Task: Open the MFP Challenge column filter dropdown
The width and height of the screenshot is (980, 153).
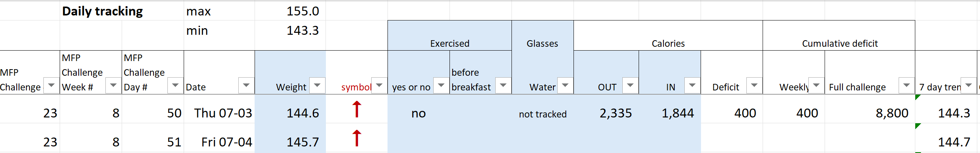Action: tap(51, 85)
